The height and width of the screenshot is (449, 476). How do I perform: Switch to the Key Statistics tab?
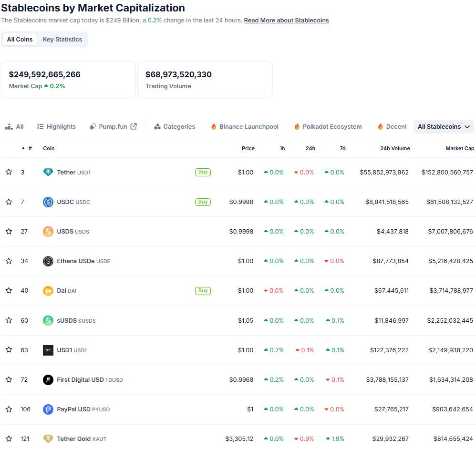(62, 40)
